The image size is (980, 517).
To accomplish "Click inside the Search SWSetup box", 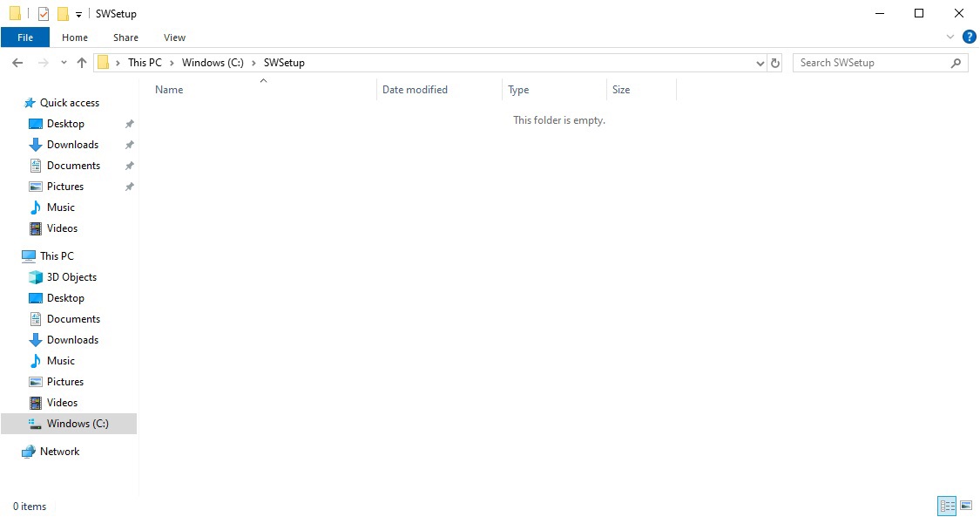I will pos(871,62).
